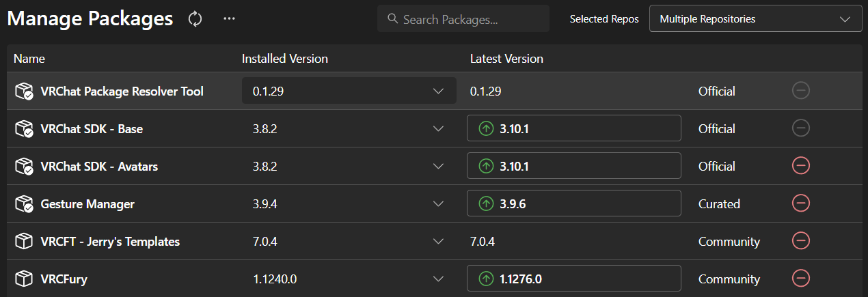
Task: Remove the VRChat SDK - Avatars package
Action: (x=800, y=166)
